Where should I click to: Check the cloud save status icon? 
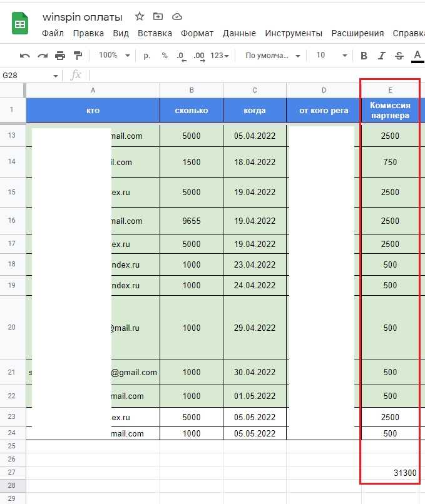pos(177,16)
